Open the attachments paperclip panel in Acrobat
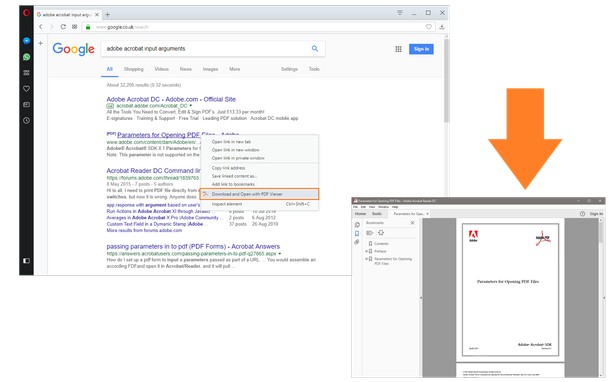This screenshot has width=612, height=382. (357, 242)
